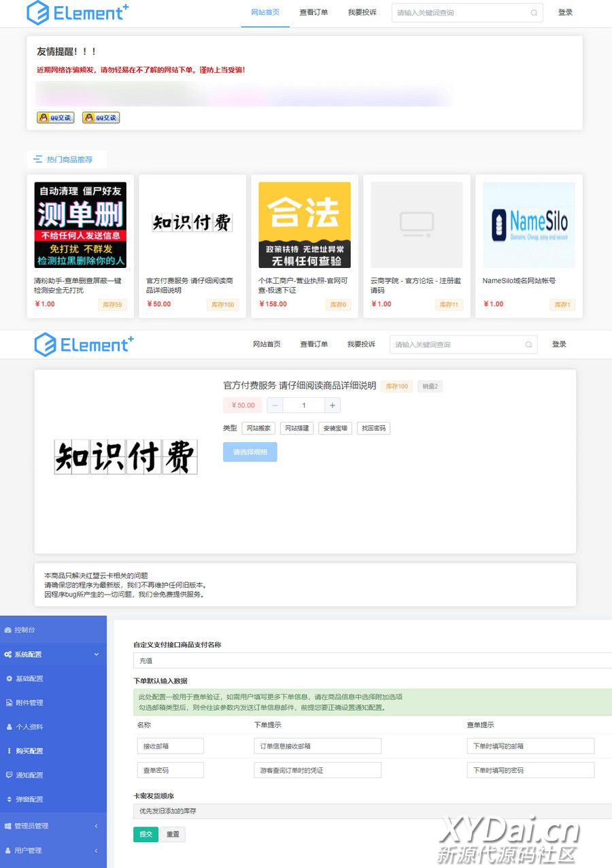This screenshot has height=868, width=612.
Task: Pick the 找回密码 type option
Action: [373, 429]
